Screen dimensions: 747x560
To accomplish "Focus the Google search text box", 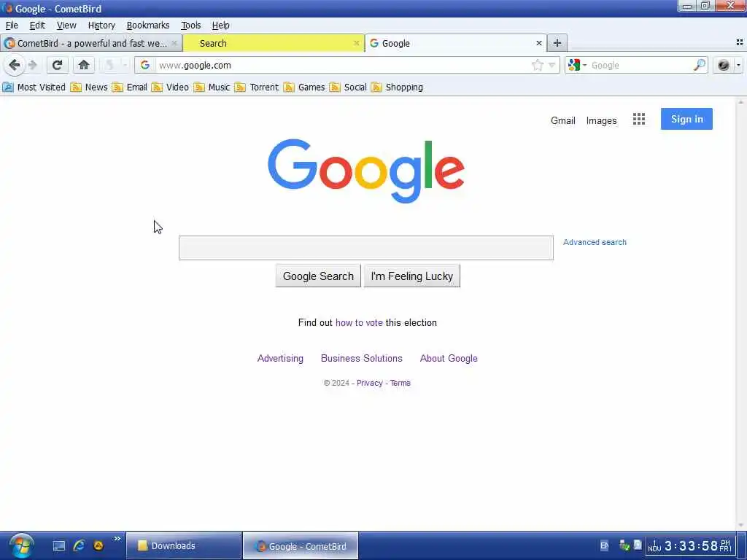I will [366, 248].
